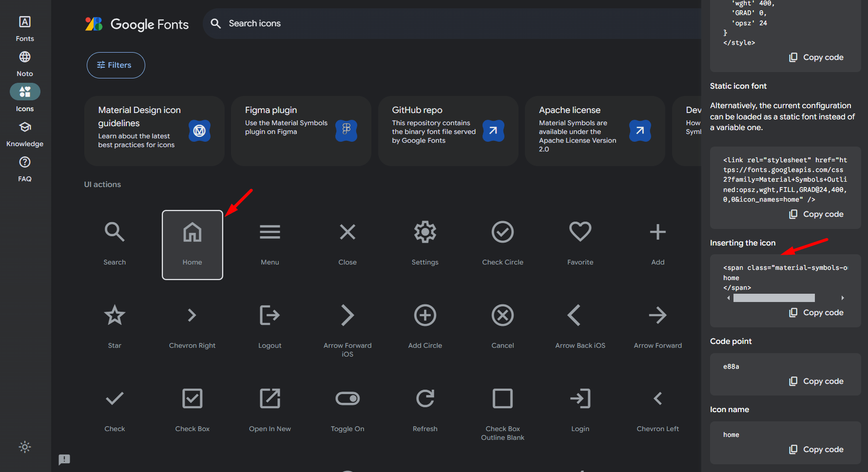This screenshot has height=472, width=868.
Task: Copy code of the style snippet
Action: (816, 57)
